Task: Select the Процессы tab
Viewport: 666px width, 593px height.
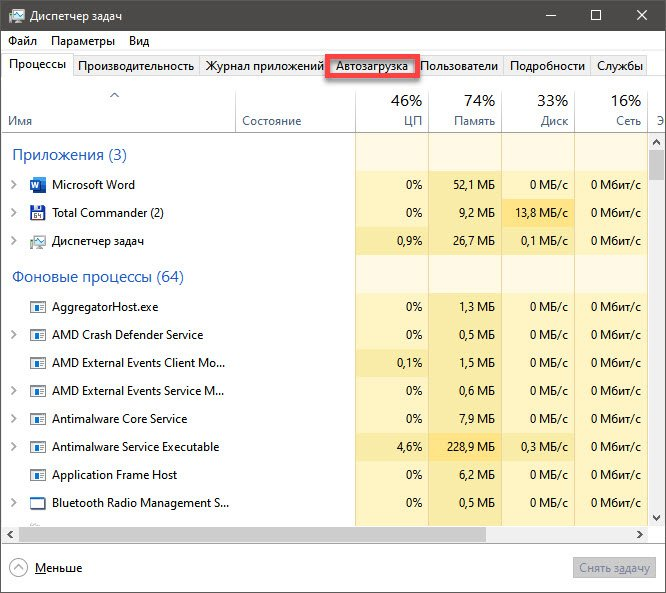Action: (x=37, y=65)
